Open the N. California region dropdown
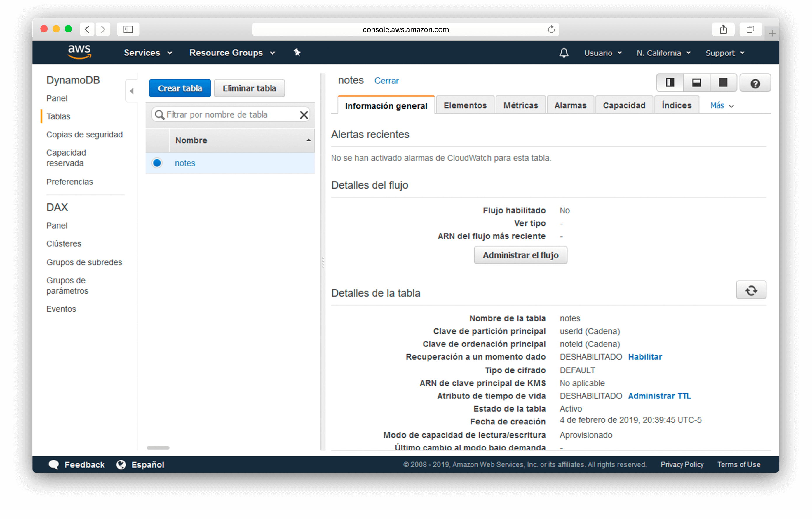Viewport: 812px width, 519px height. click(663, 53)
